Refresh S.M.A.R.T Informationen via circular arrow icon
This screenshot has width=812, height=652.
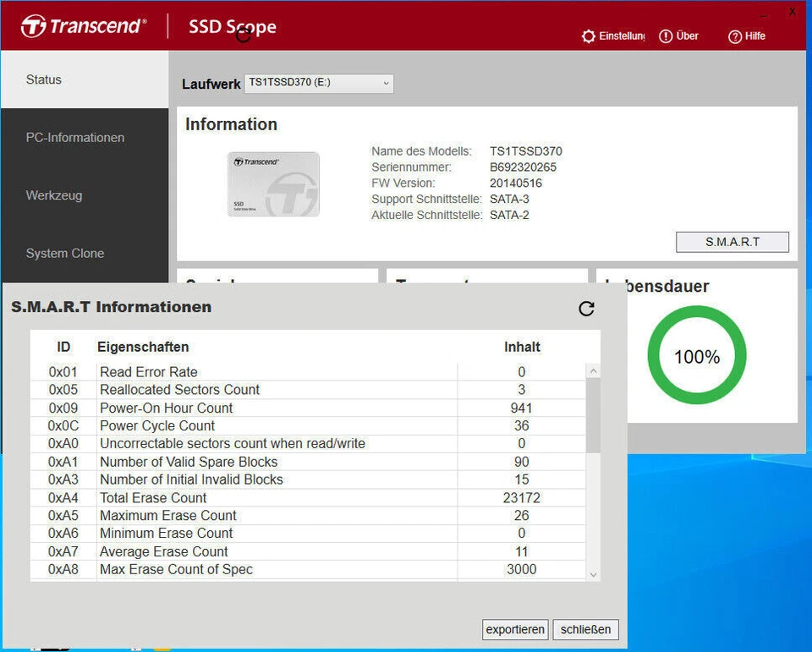click(x=586, y=310)
